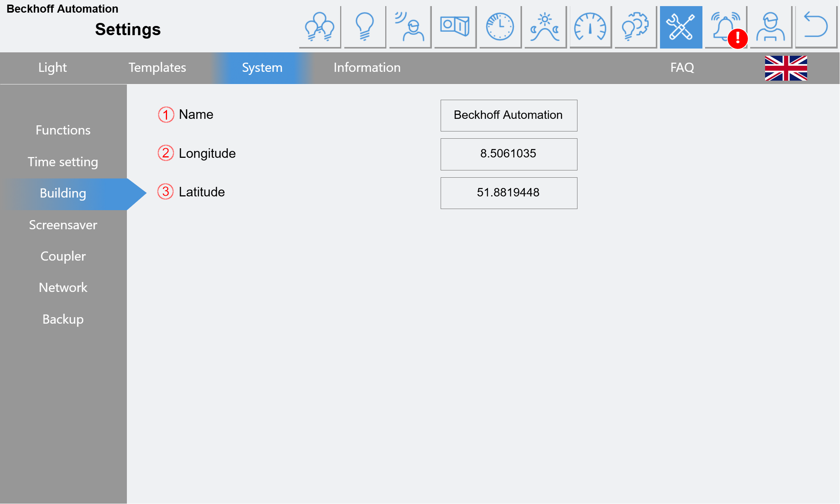
Task: Open Network in the sidebar
Action: click(63, 288)
